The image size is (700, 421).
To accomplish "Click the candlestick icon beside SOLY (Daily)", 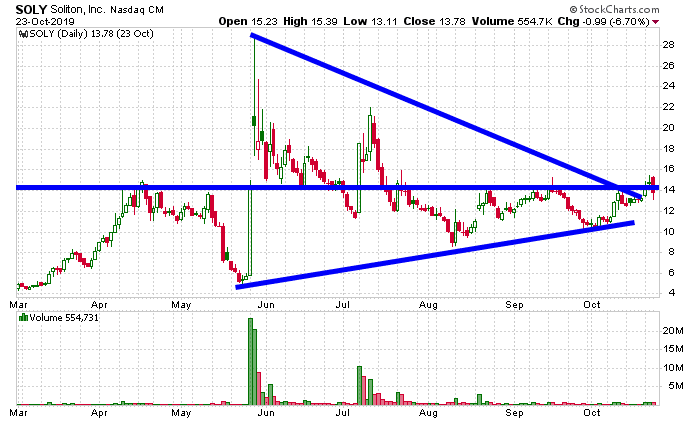I will coord(24,34).
